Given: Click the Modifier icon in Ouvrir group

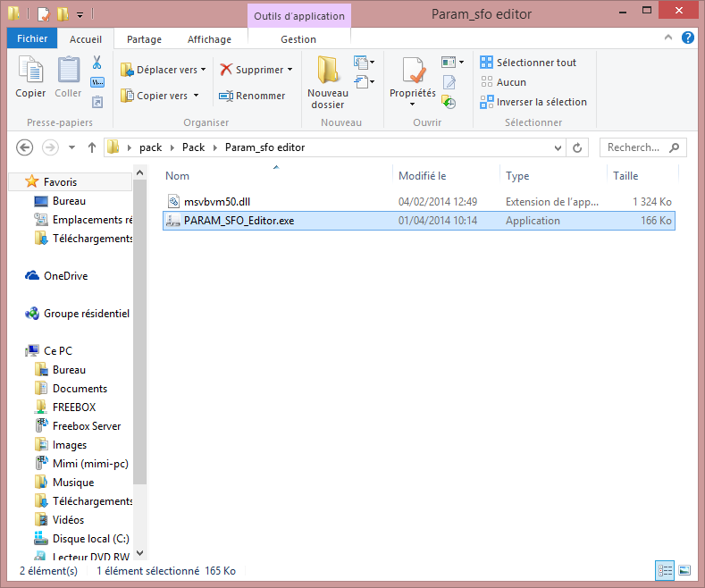Looking at the screenshot, I should (449, 82).
